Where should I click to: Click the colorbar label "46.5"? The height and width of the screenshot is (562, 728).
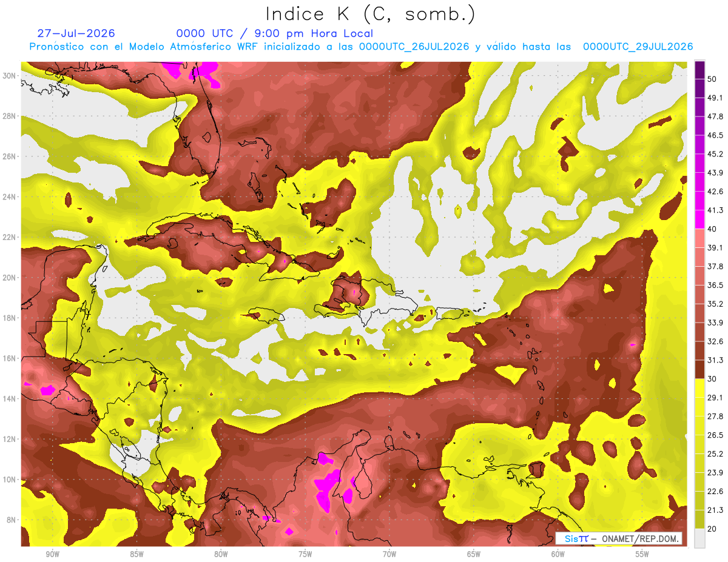(x=715, y=135)
